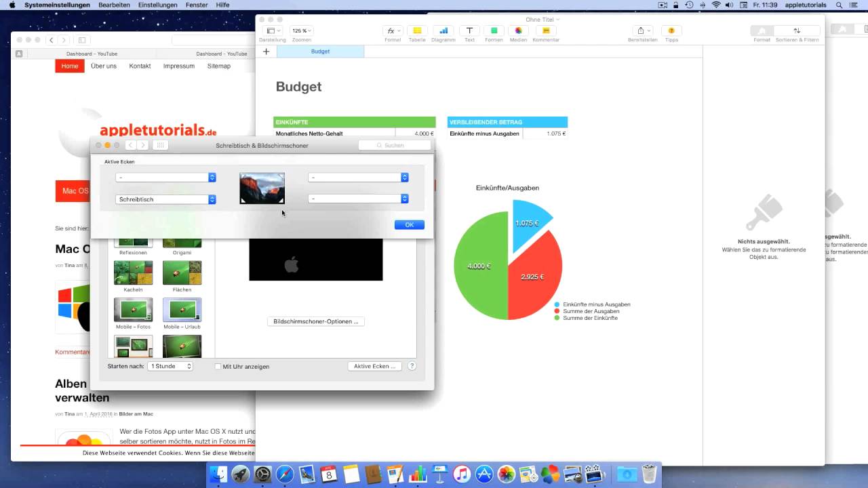Open the top-left active corner dropdown
868x488 pixels.
[x=165, y=178]
